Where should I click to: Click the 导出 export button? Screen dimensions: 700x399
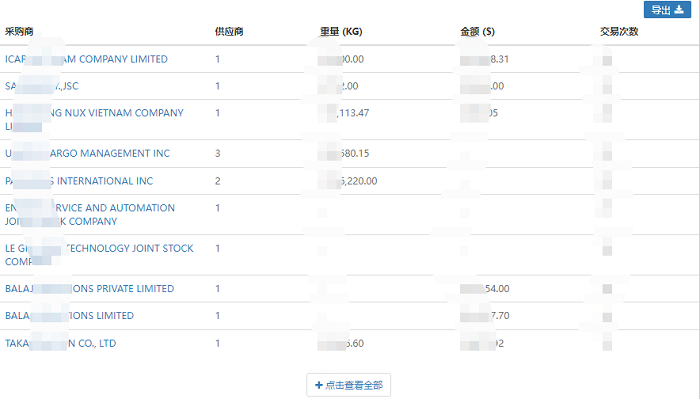[667, 9]
